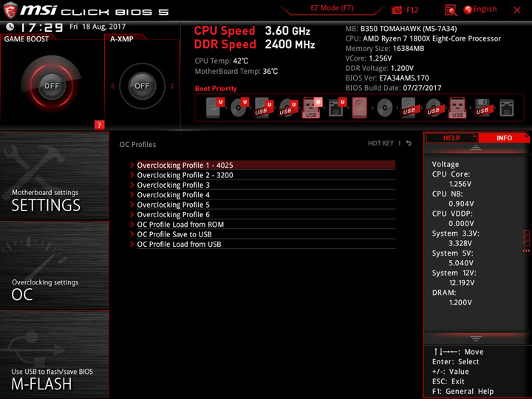Image resolution: width=532 pixels, height=399 pixels.
Task: Click the OC Profiles heading
Action: (137, 144)
